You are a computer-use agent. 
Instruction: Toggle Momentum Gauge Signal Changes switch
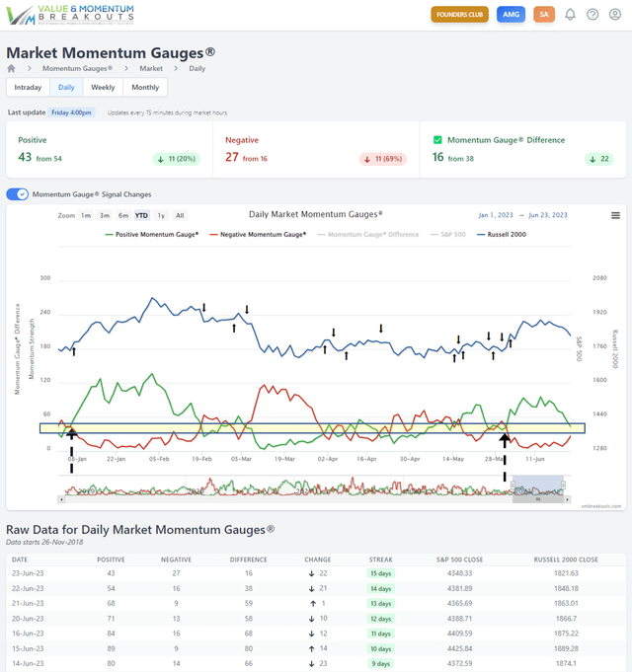(17, 194)
